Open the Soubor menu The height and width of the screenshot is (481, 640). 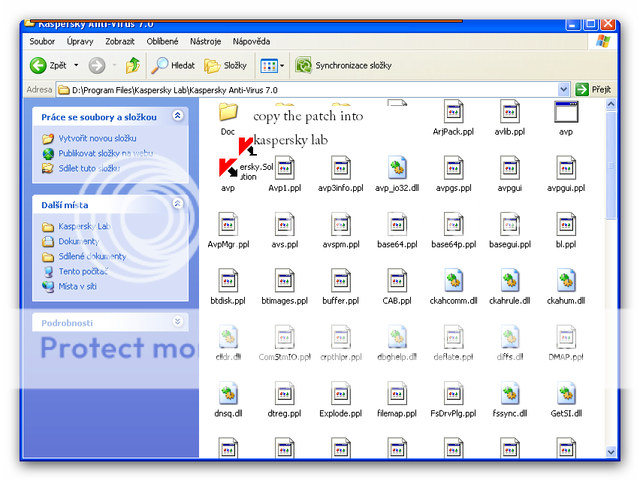pos(42,41)
